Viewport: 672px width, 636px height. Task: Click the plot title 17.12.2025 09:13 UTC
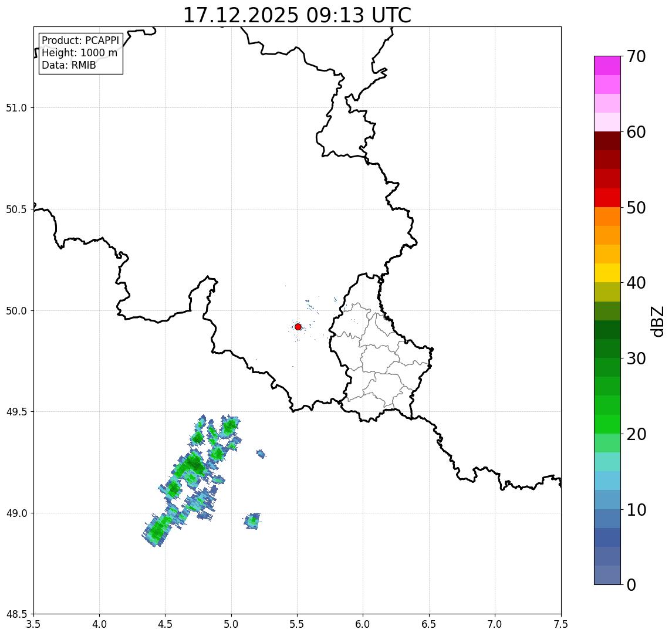297,15
